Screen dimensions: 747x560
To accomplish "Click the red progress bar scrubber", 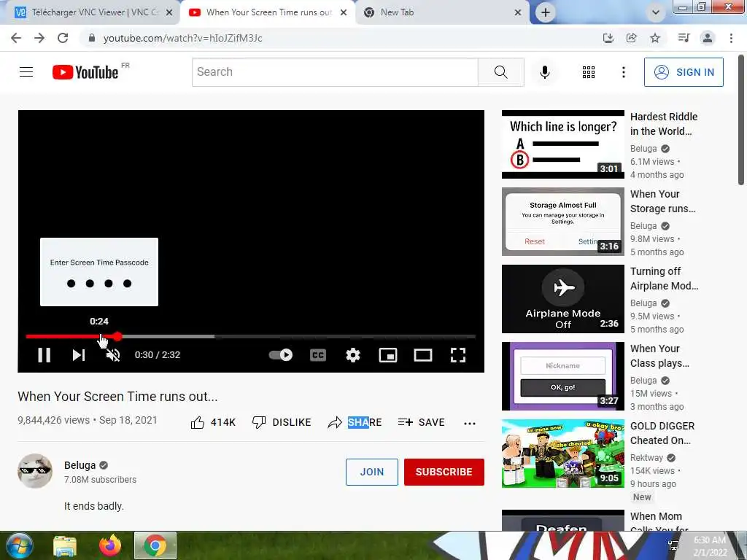I will click(117, 337).
